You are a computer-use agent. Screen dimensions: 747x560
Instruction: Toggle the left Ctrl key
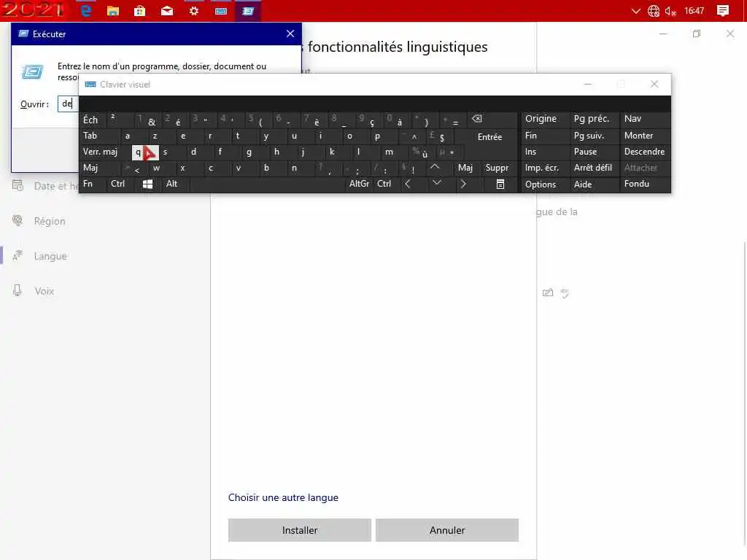[x=117, y=184]
